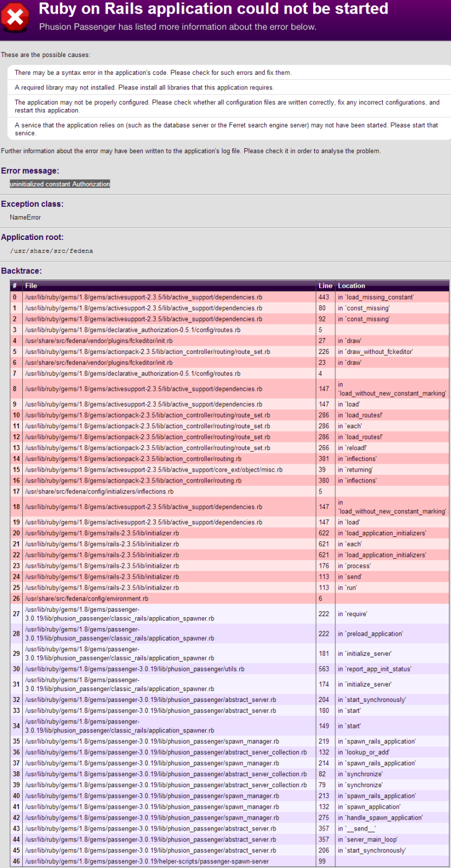
Task: Select the 'required library may not installed' cause
Action: tap(229, 87)
